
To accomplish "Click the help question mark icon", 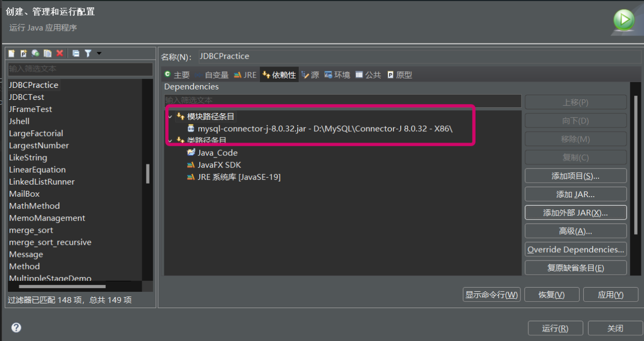I will point(16,327).
